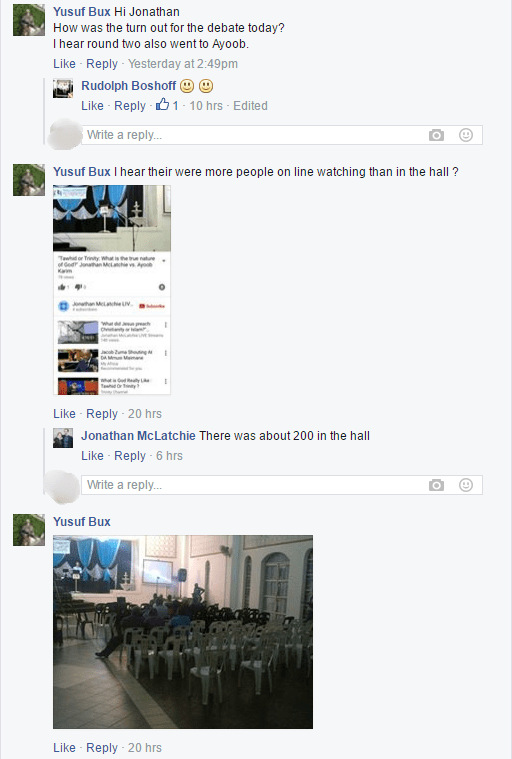Open emoji picker in first reply box
Screen dimensions: 512x759
coord(466,135)
